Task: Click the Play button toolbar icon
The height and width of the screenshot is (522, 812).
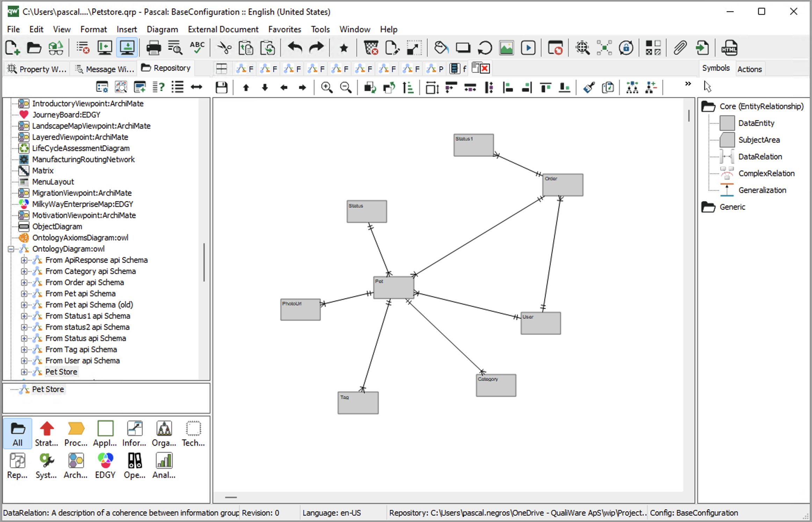Action: (528, 48)
